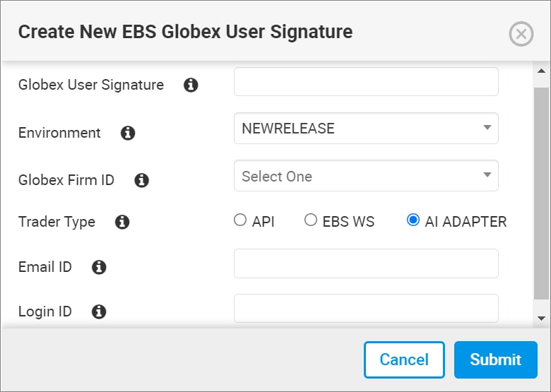Click the Globex User Signature text field
The width and height of the screenshot is (551, 392).
[x=366, y=82]
